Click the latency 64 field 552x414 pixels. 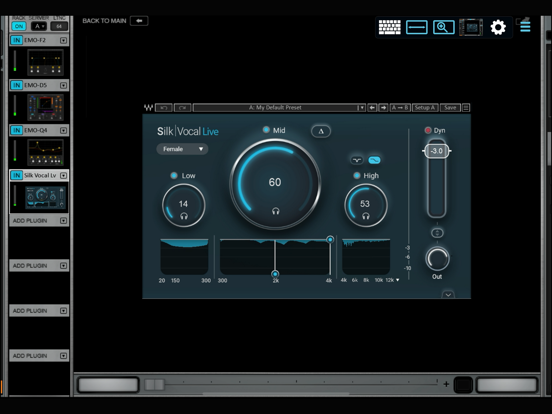point(59,26)
